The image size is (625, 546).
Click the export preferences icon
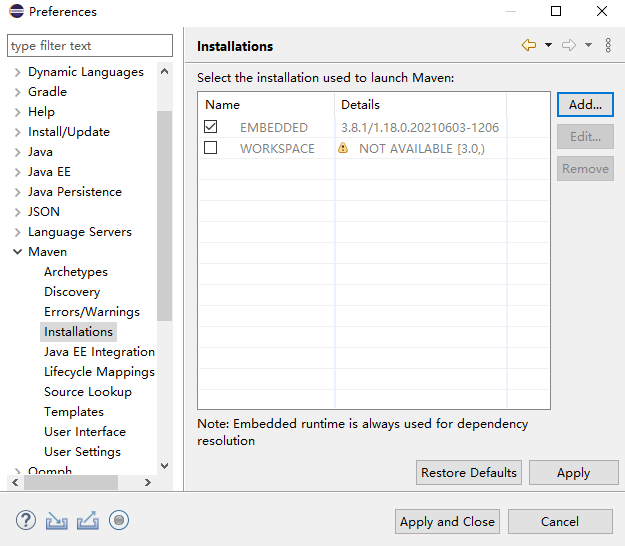88,520
